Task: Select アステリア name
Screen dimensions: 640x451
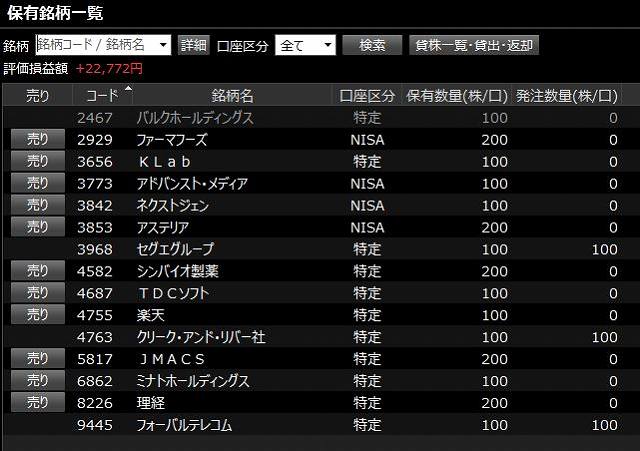Action: [163, 227]
